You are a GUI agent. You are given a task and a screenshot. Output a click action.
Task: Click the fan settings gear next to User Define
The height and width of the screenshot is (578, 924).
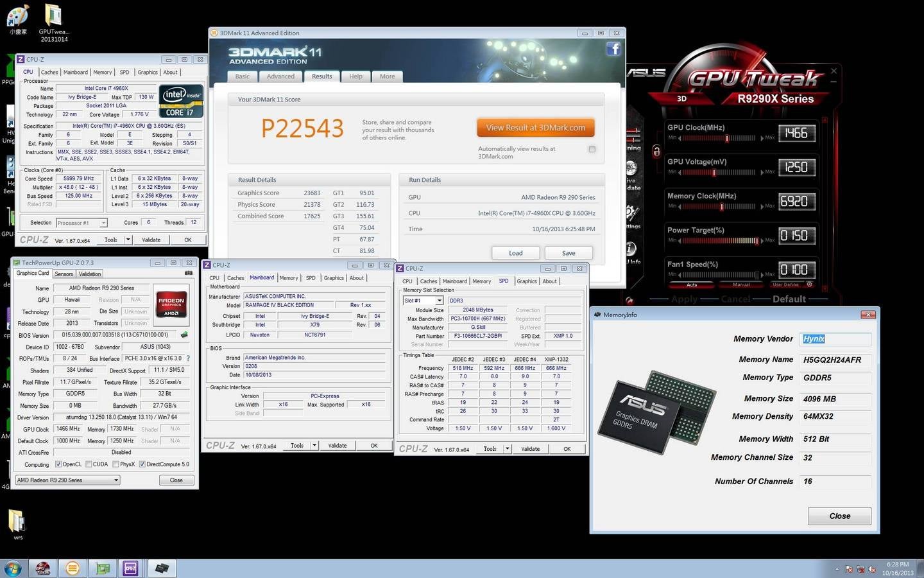pyautogui.click(x=809, y=285)
